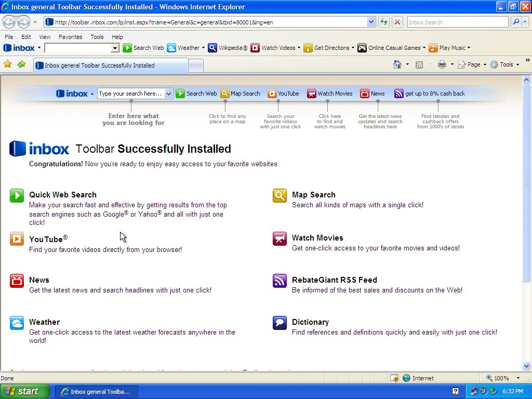Open the Weather toolbar icon
Viewport: 532px width, 399px height.
pos(171,48)
